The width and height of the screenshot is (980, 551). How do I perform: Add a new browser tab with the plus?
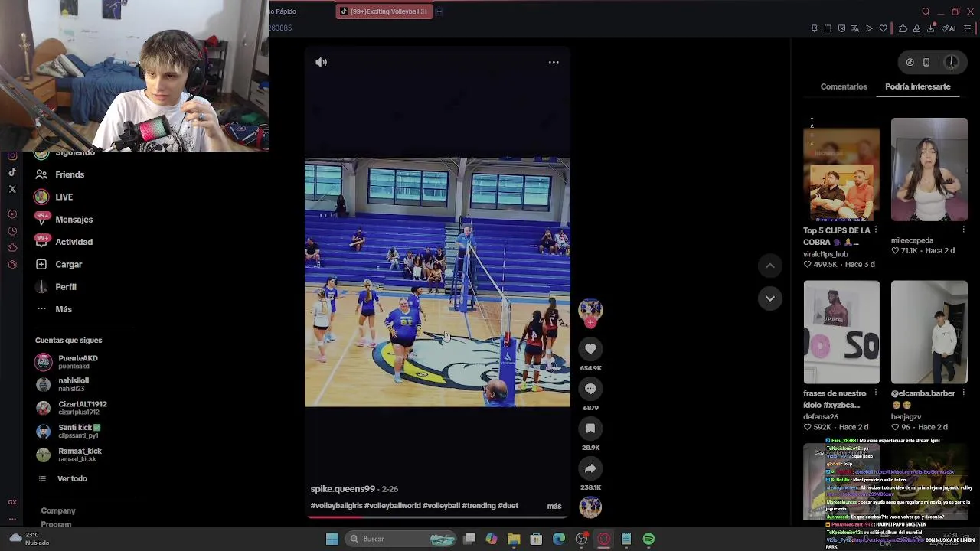439,11
